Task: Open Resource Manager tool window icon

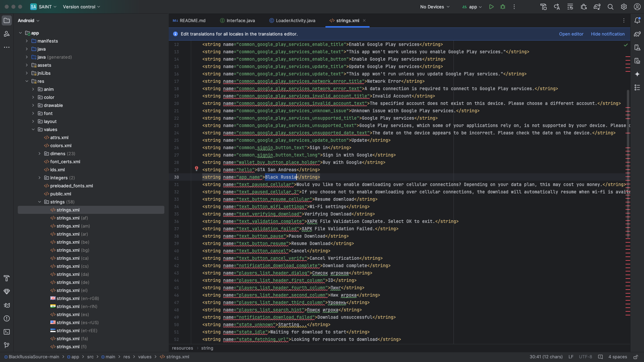Action: point(7,34)
